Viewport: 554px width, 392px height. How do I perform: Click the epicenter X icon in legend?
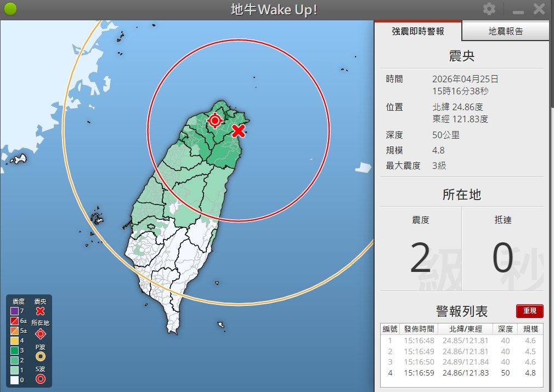pyautogui.click(x=40, y=311)
